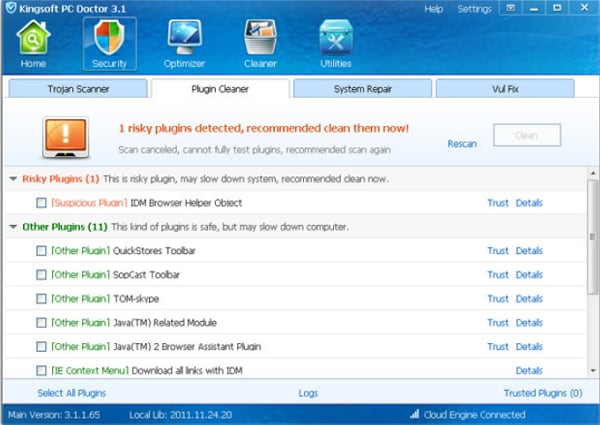
Task: Click the Kingsoft shield logo in title bar
Action: point(11,8)
